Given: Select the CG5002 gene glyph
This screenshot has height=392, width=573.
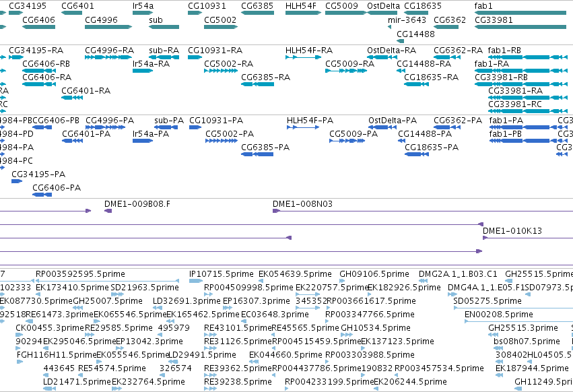Looking at the screenshot, I should [x=221, y=27].
